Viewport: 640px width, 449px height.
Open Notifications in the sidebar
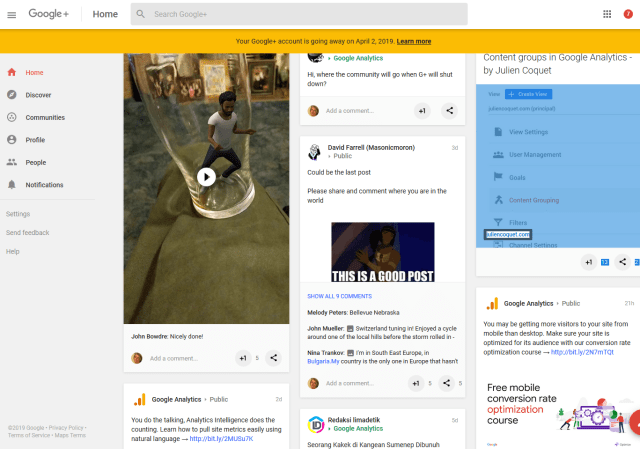pos(44,185)
